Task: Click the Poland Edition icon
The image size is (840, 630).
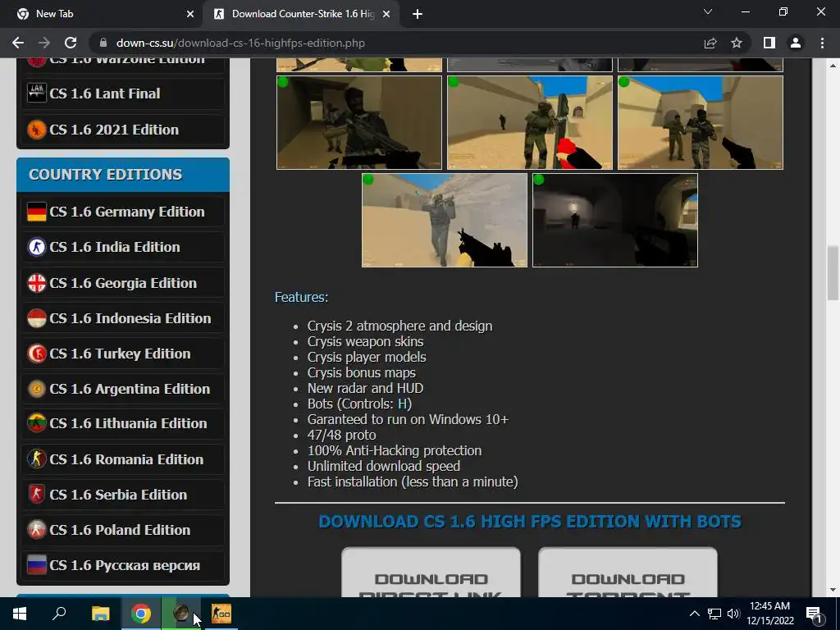Action: tap(36, 530)
